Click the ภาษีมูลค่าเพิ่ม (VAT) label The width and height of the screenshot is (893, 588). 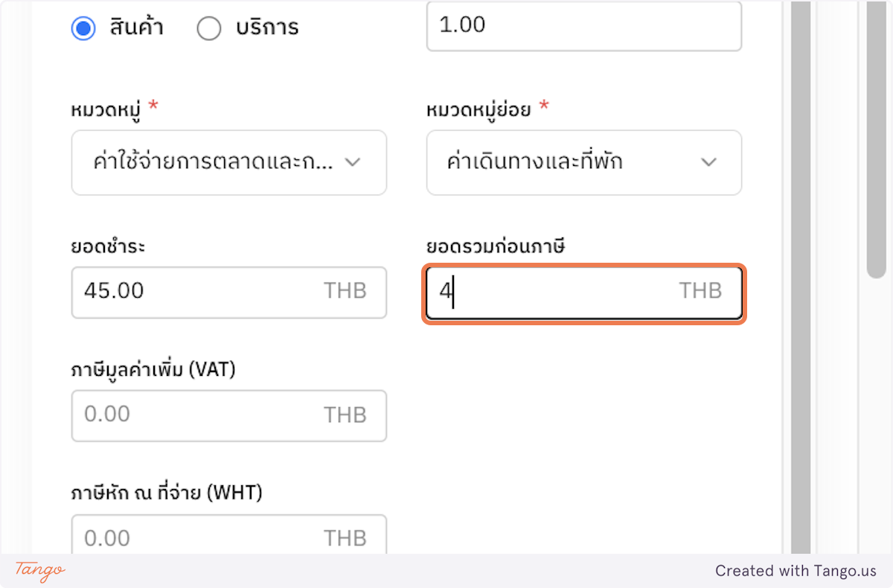point(152,368)
